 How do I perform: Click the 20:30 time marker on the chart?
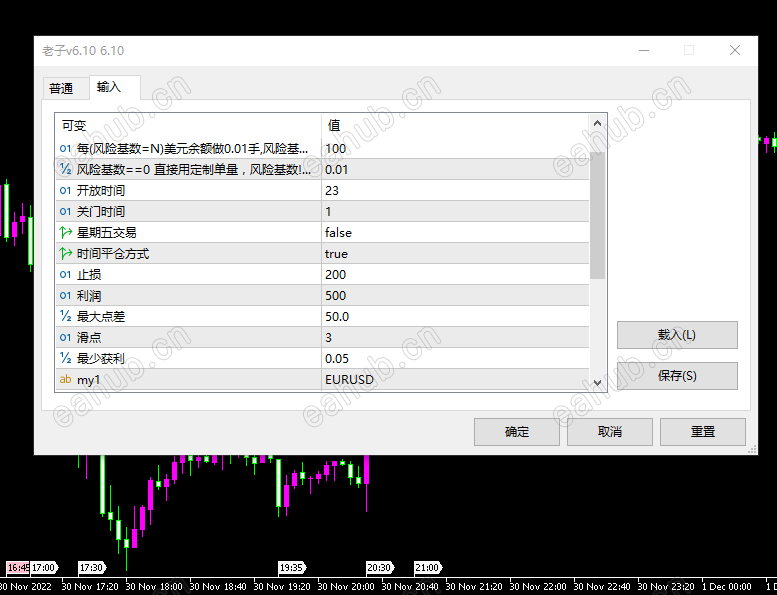380,567
